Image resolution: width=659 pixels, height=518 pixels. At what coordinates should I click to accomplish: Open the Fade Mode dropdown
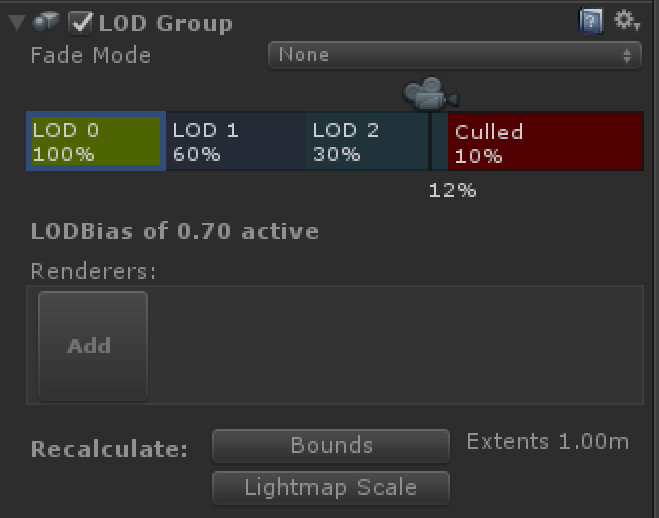(x=454, y=55)
